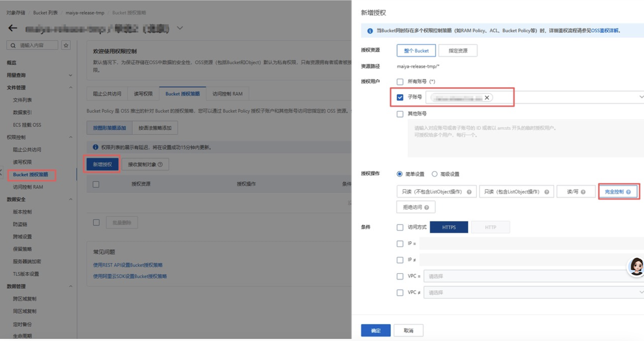This screenshot has height=341, width=644.
Task: Collapse the 文件管理 sidebar section
Action: click(x=70, y=88)
